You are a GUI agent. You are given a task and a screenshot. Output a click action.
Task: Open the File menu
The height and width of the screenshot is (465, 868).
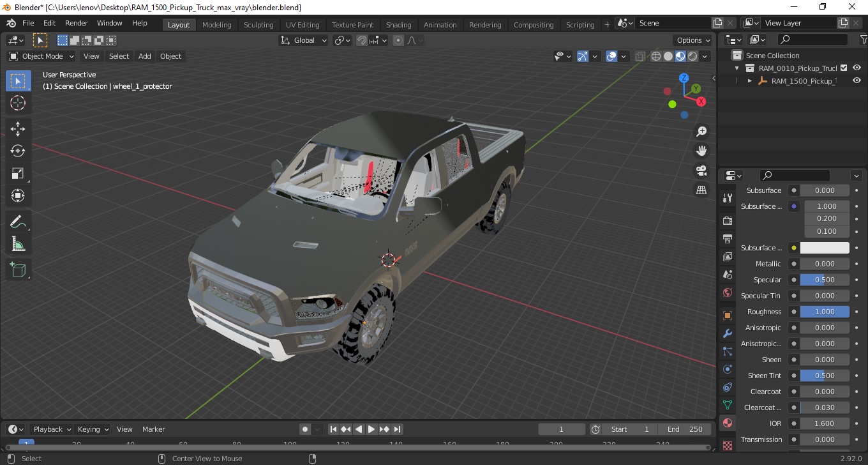tap(28, 23)
